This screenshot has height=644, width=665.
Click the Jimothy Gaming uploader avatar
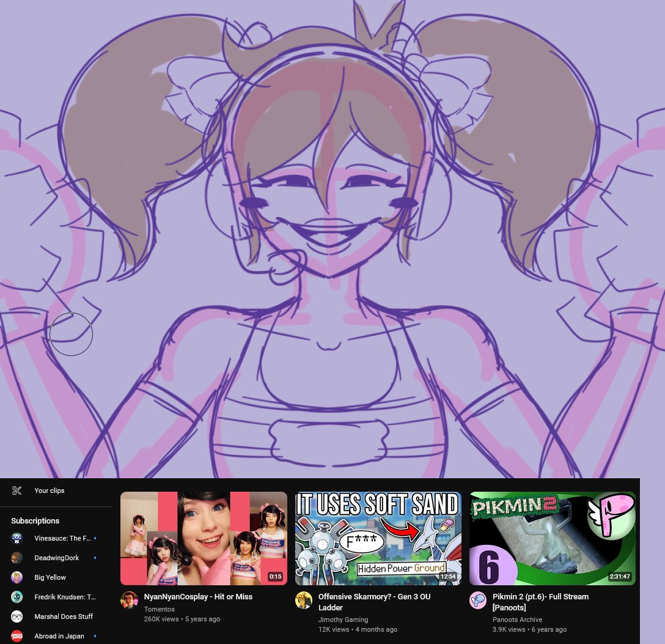(304, 600)
